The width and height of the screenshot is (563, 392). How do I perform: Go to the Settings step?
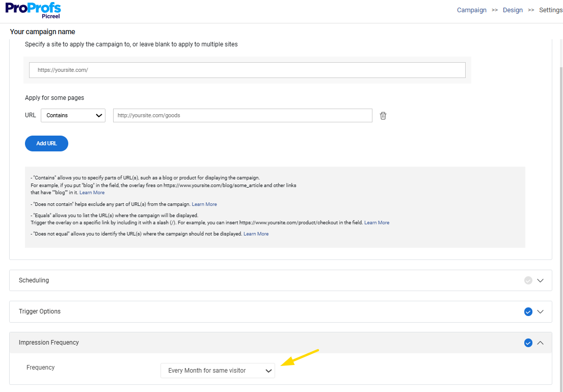(550, 10)
